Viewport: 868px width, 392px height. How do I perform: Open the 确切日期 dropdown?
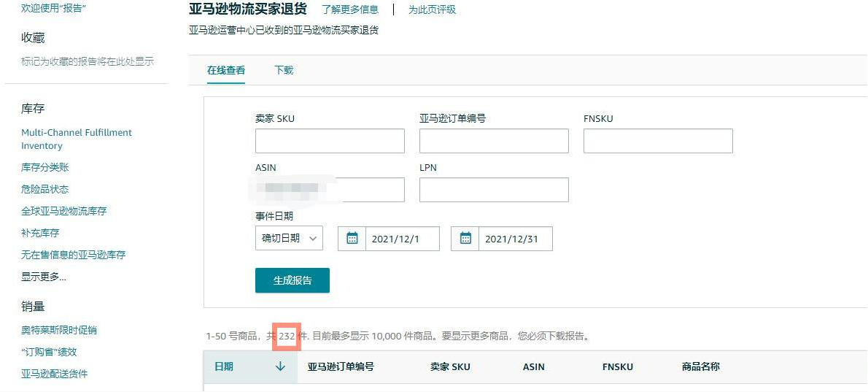[289, 238]
